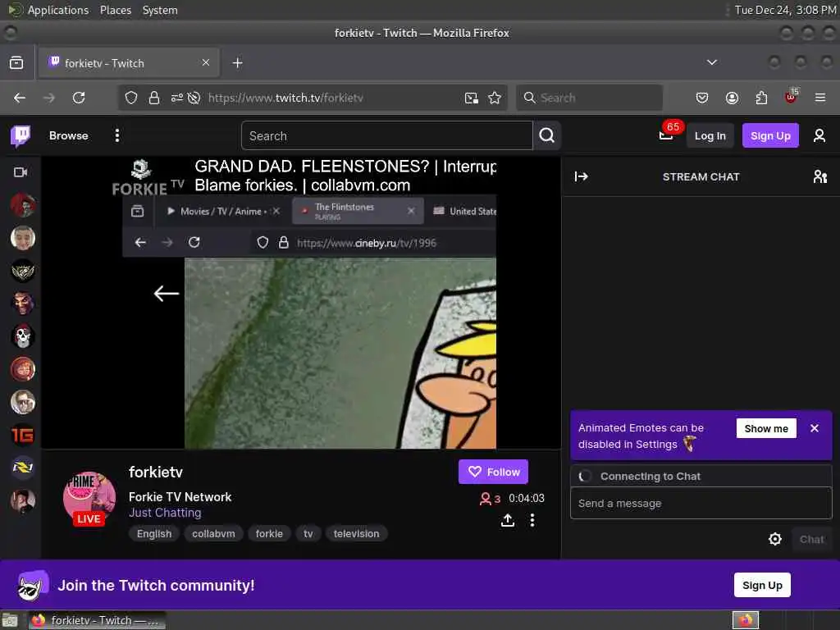Focus the Send a message field

point(701,503)
